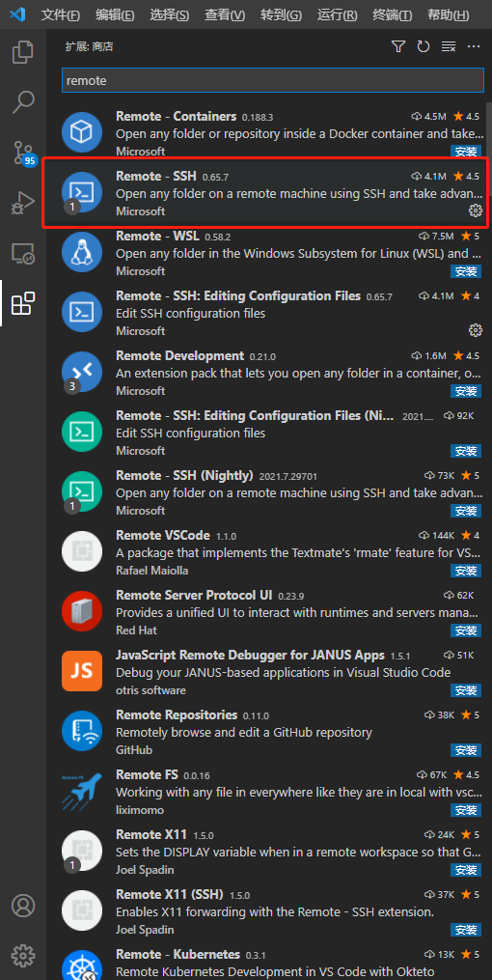This screenshot has height=980, width=492.
Task: Open the Search view icon
Action: pyautogui.click(x=23, y=102)
